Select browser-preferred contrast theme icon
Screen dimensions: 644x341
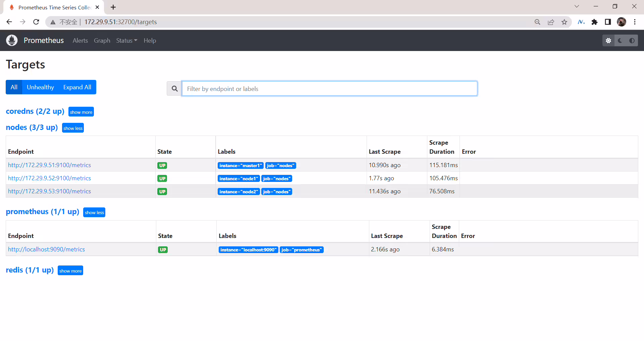(632, 41)
